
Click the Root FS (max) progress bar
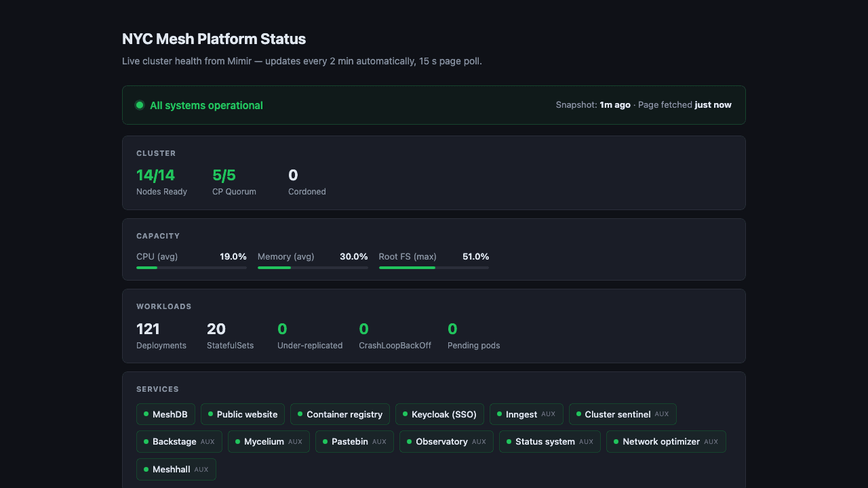434,268
